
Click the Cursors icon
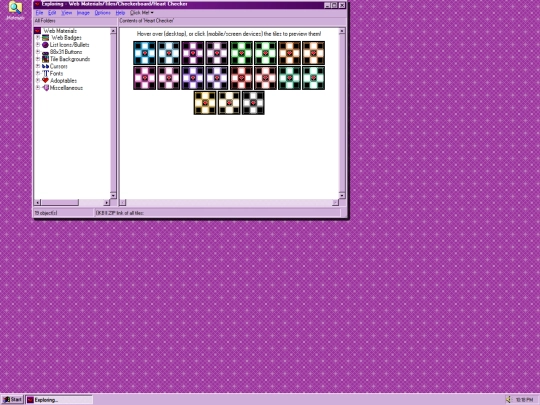point(45,66)
